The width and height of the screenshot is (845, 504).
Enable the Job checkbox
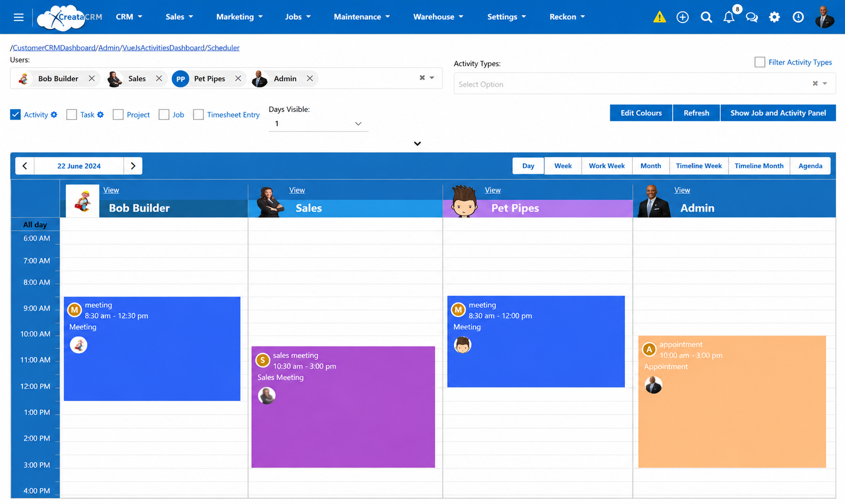tap(164, 114)
